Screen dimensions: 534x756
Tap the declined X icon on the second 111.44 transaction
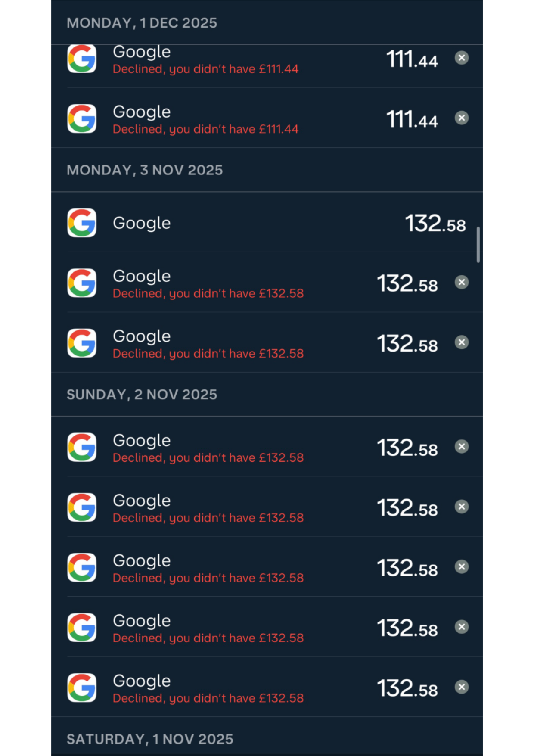[462, 118]
